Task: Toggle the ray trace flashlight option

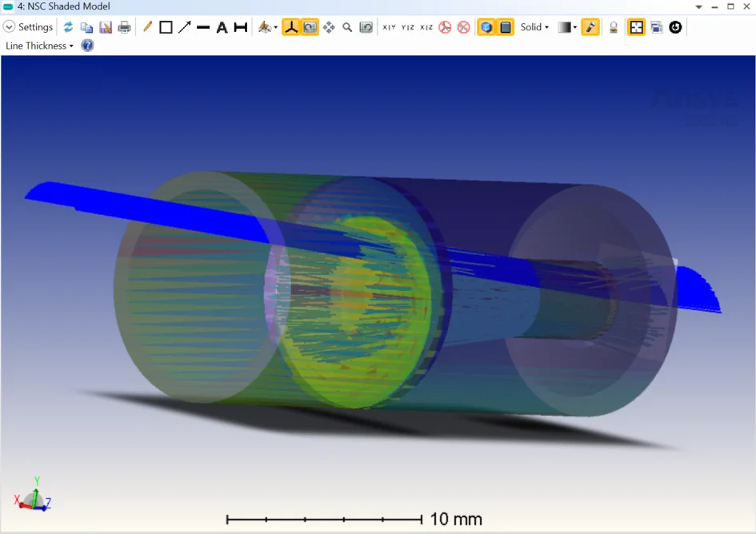Action: (x=590, y=26)
